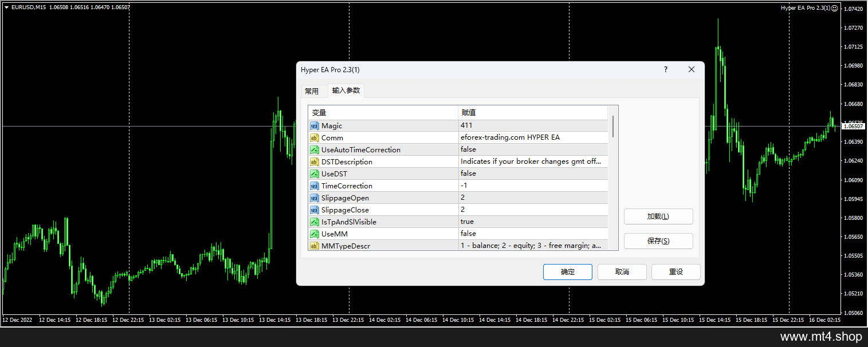The image size is (868, 347).
Task: Click the TimeCorrection variable name
Action: point(347,186)
